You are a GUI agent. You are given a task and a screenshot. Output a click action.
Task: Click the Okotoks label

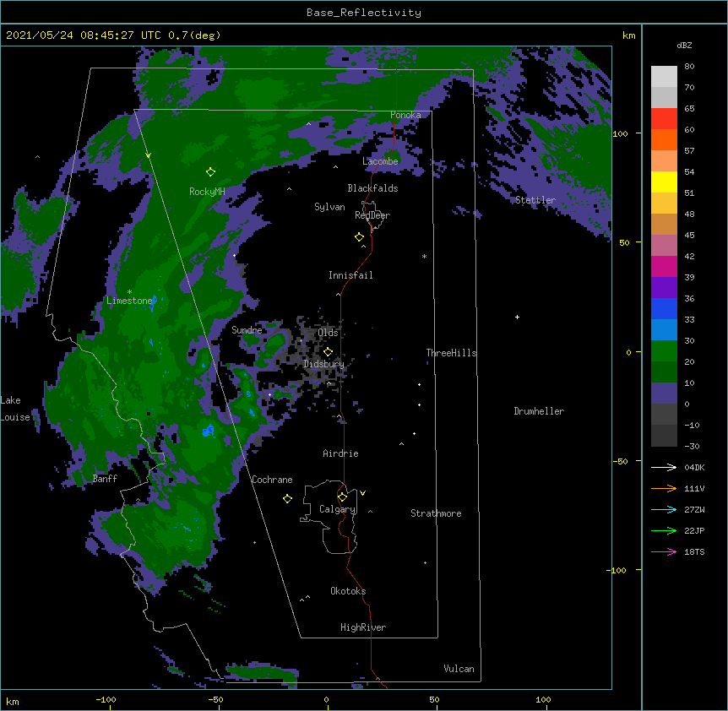(x=348, y=591)
